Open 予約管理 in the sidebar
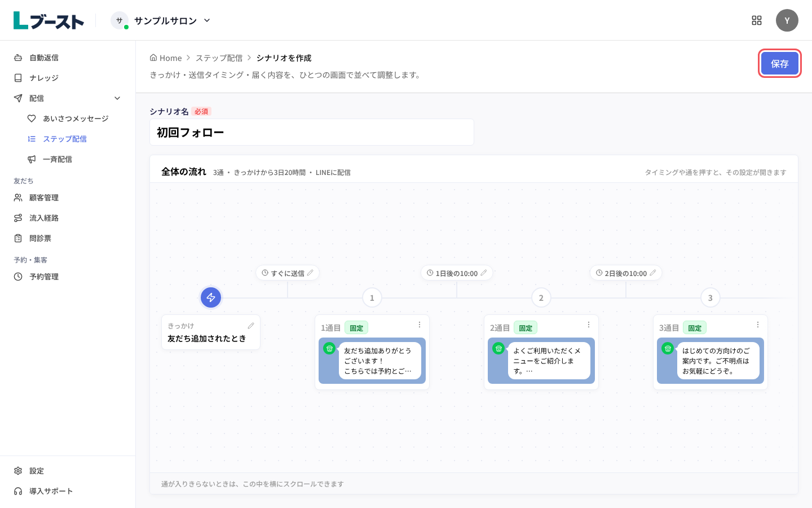Viewport: 812px width, 508px height. tap(68, 277)
